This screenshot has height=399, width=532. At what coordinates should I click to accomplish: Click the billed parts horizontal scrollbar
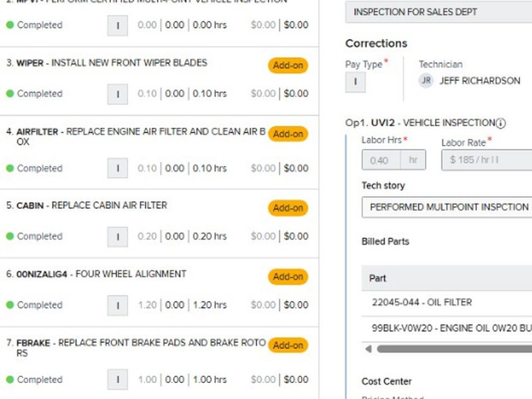452,348
